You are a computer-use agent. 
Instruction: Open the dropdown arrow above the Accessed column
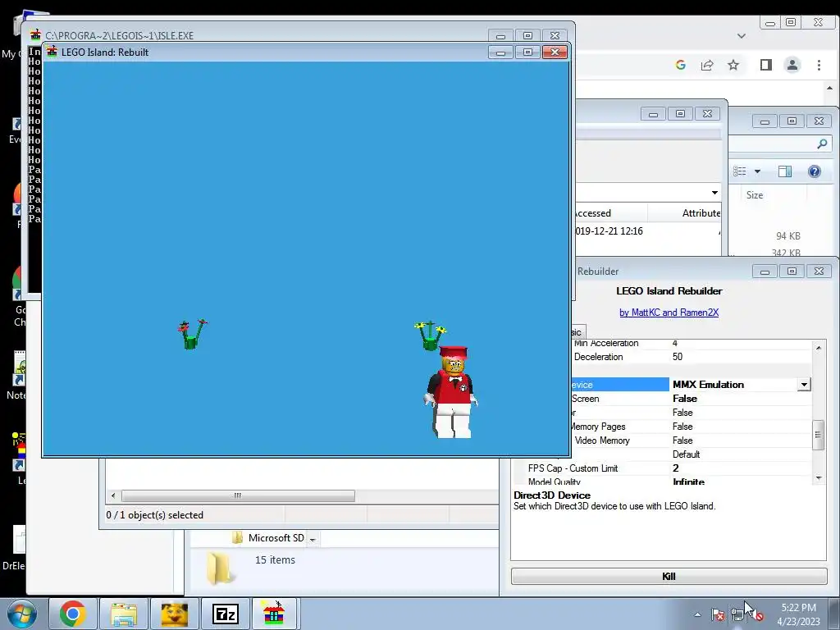tap(714, 192)
